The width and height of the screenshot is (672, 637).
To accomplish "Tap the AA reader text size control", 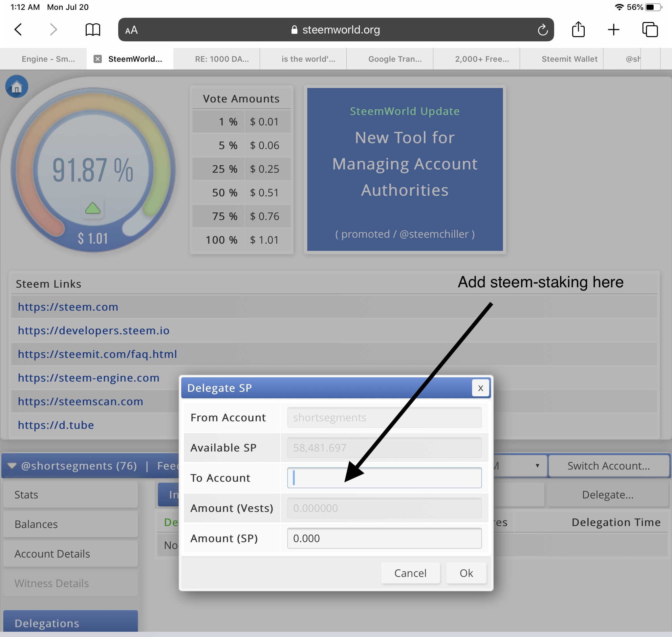I will (x=131, y=30).
